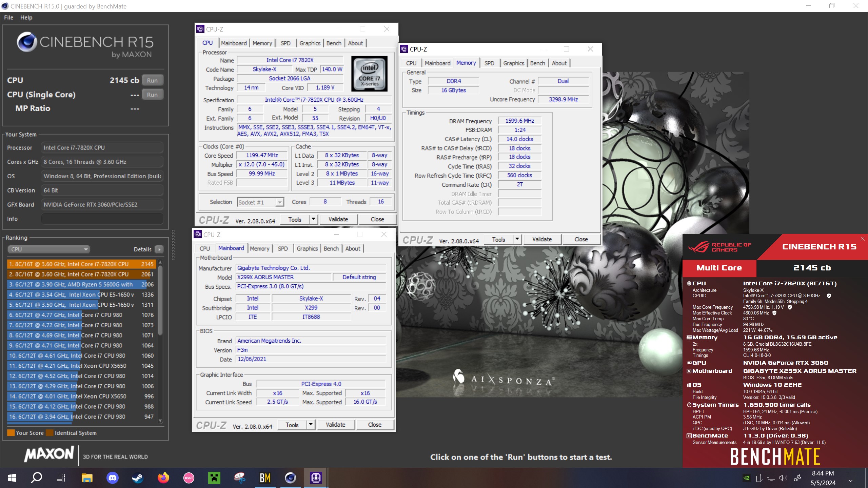This screenshot has width=868, height=488.
Task: Open Tools dropdown arrow in CPU-Z Mainboard window
Action: [x=311, y=425]
